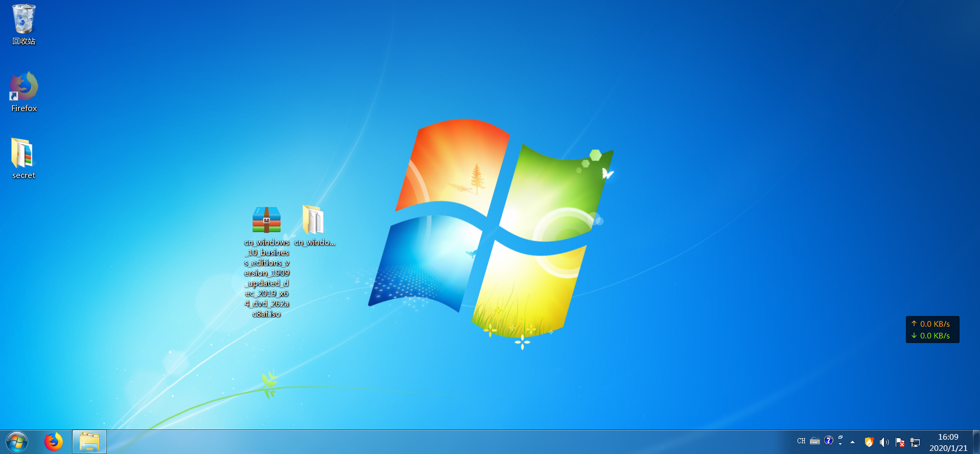Click the language bar keyboard icon
Image resolution: width=980 pixels, height=454 pixels.
815,441
